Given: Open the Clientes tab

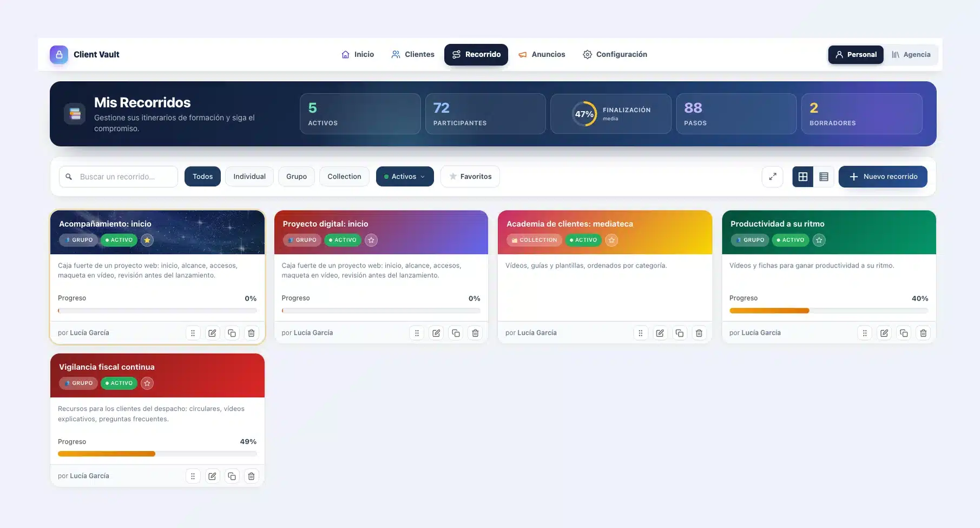Looking at the screenshot, I should (x=413, y=55).
